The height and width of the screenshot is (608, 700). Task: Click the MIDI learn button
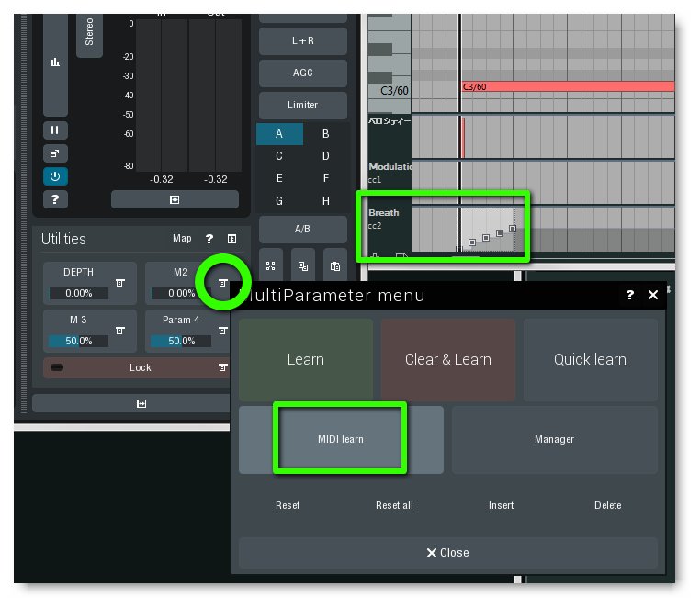tap(341, 439)
